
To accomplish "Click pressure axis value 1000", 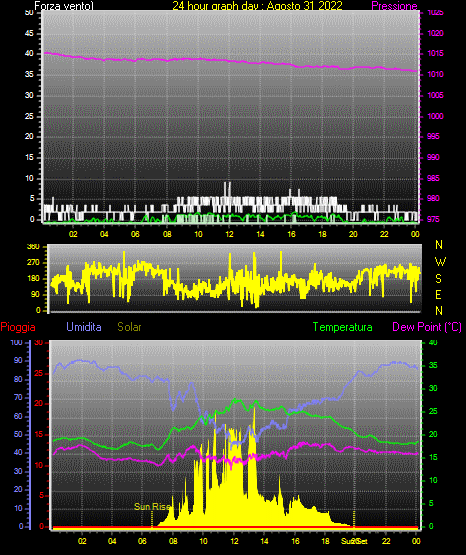I will pos(435,116).
